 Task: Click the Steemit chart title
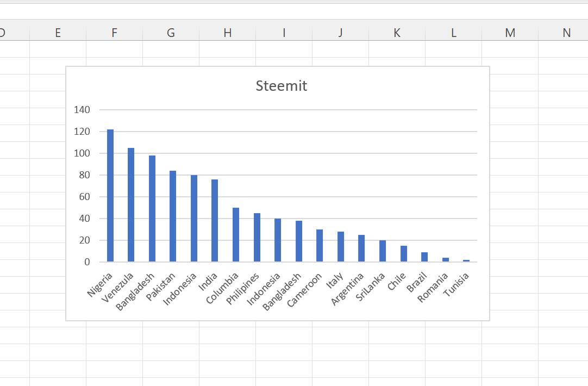282,86
